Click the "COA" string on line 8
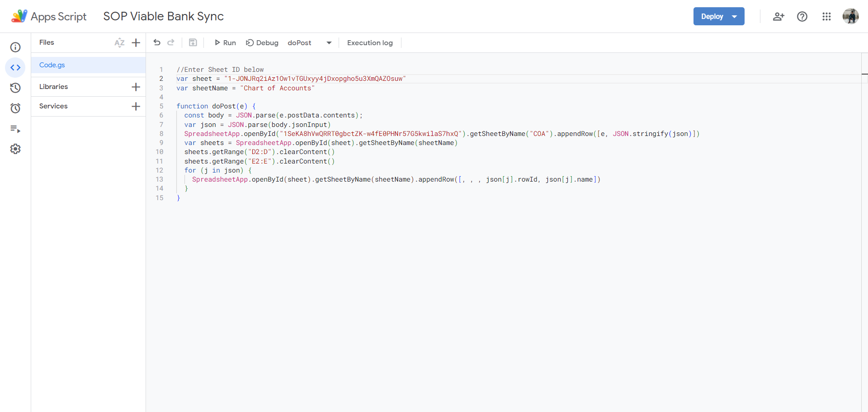 [539, 134]
